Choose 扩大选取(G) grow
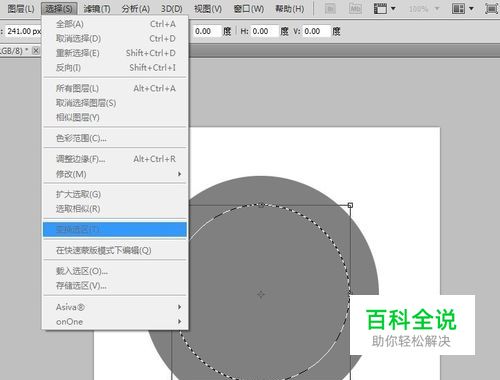Screen dimensions: 500x380 (115, 194)
